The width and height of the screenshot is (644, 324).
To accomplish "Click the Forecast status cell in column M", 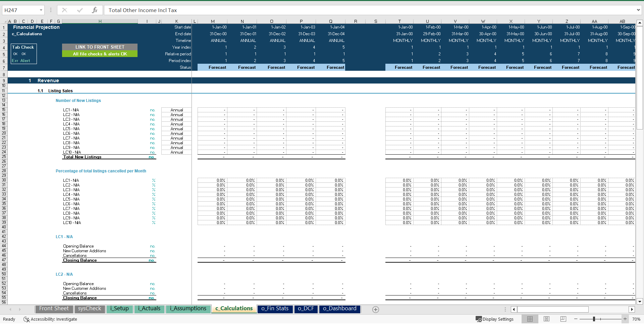I will pyautogui.click(x=217, y=67).
